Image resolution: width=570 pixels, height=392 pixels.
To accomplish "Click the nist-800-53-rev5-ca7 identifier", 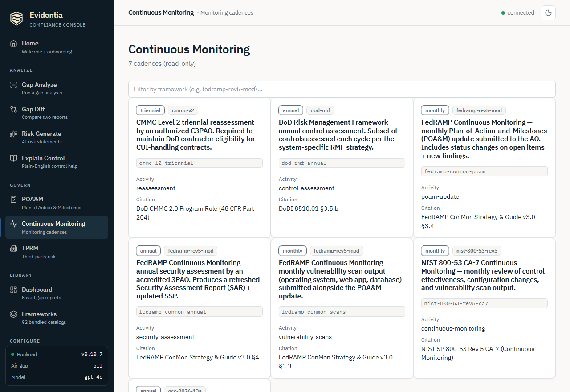I will [x=484, y=303].
